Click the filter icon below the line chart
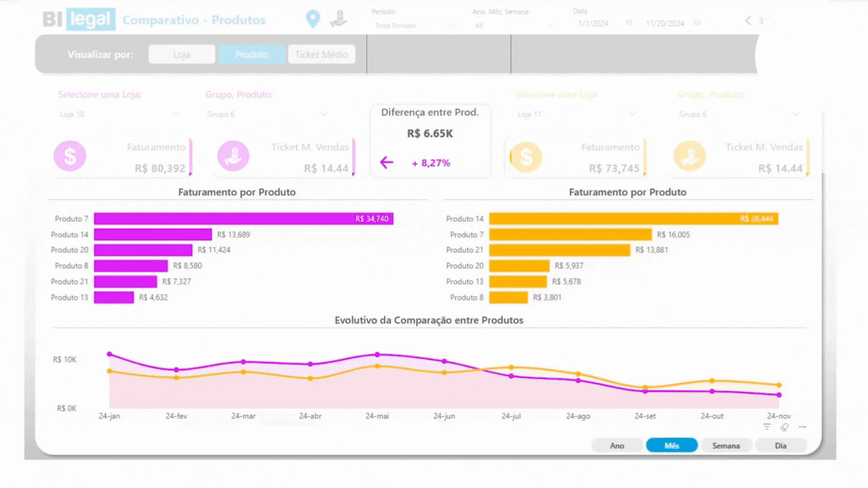This screenshot has width=868, height=488. point(767,427)
